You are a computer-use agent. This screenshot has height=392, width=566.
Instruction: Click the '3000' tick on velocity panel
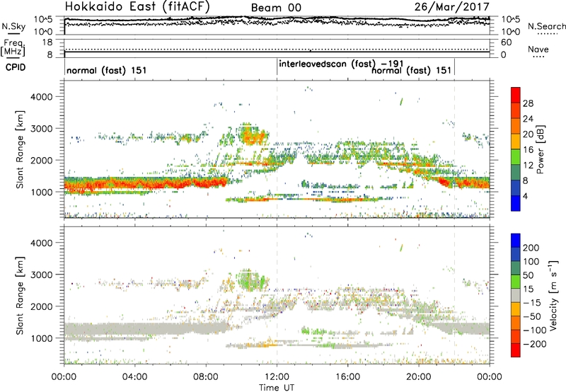pyautogui.click(x=42, y=275)
